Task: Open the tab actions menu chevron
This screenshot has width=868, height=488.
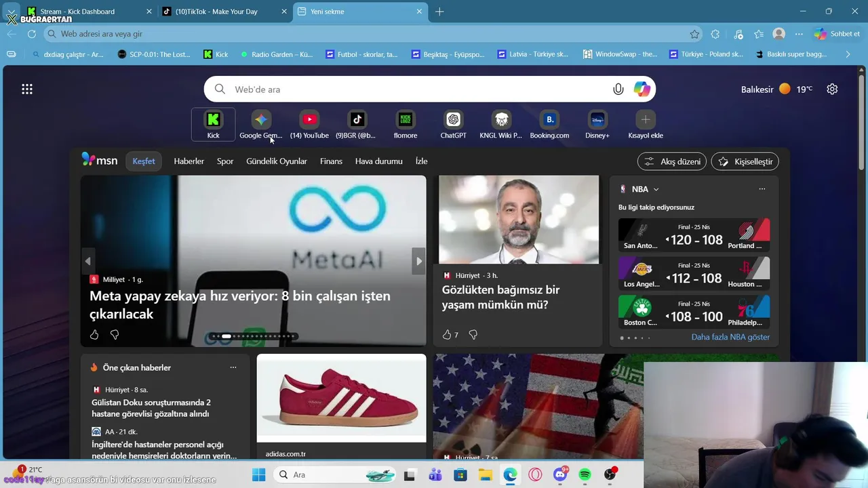Action: click(x=12, y=12)
